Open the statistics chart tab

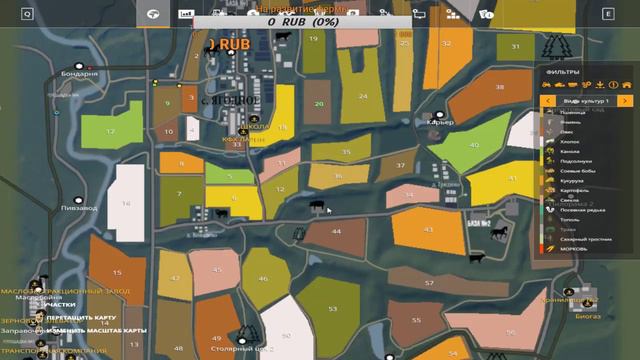[x=186, y=14]
